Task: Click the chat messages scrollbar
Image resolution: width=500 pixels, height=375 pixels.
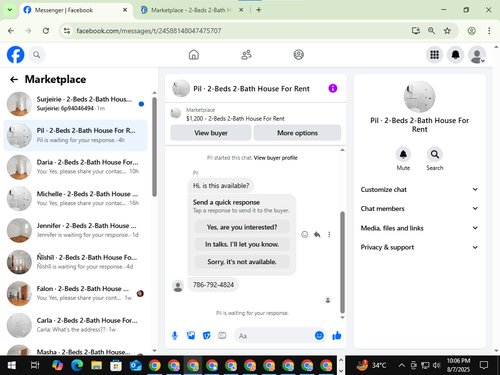Action: coord(342,262)
